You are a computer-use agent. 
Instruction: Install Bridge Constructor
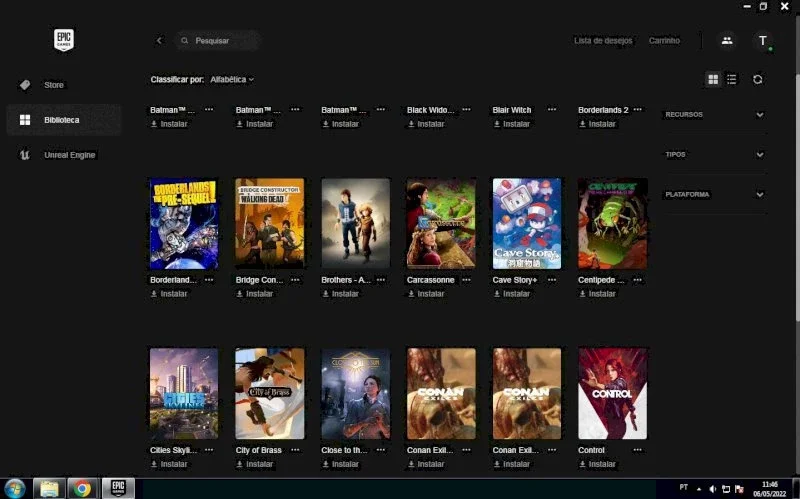(x=255, y=294)
